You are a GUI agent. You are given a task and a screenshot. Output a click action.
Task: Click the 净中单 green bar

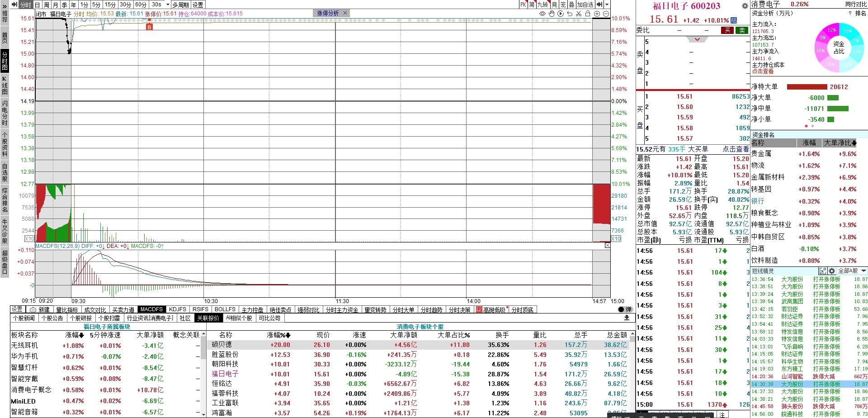(838, 109)
